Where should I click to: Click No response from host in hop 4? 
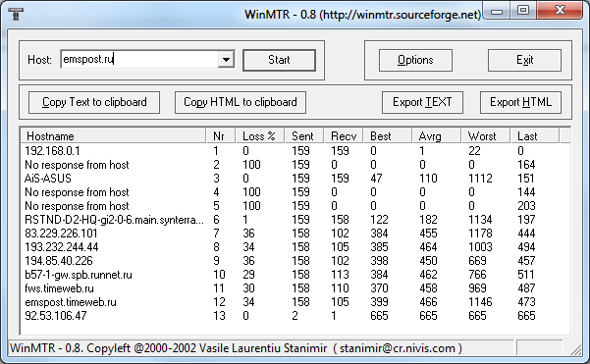[77, 192]
